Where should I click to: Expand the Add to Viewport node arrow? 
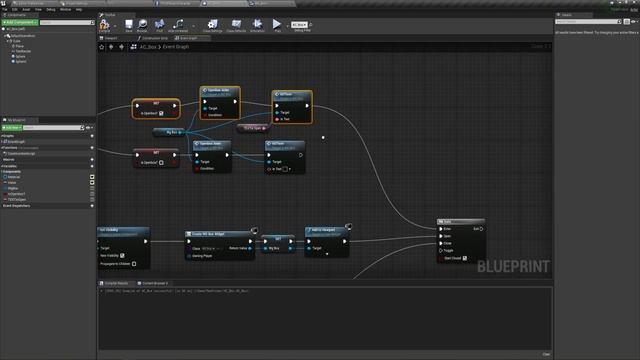click(x=327, y=254)
